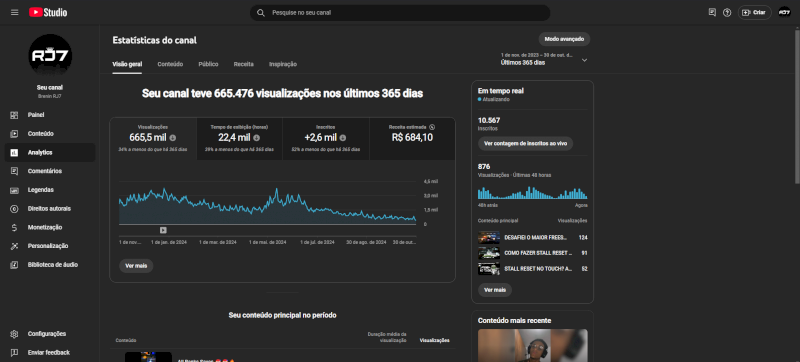Open DESAFIEI O MAIOR FREES... video row
This screenshot has height=362, width=800.
click(x=533, y=238)
